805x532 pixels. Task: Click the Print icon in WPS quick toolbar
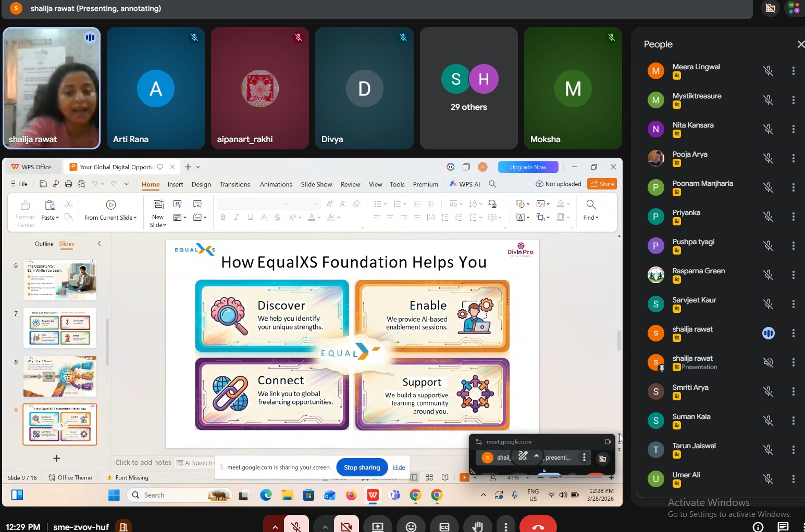[x=68, y=184]
